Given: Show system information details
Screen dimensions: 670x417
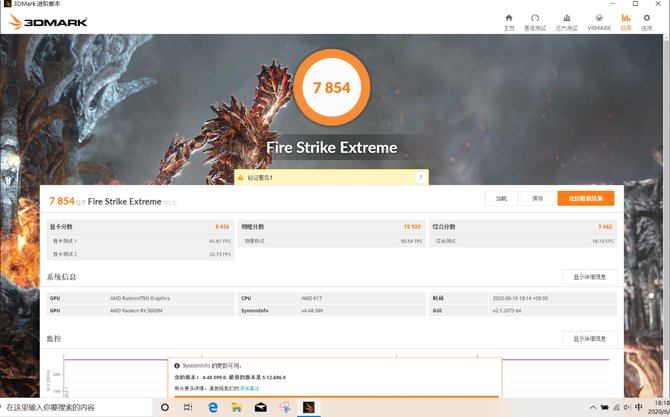Looking at the screenshot, I should point(590,277).
